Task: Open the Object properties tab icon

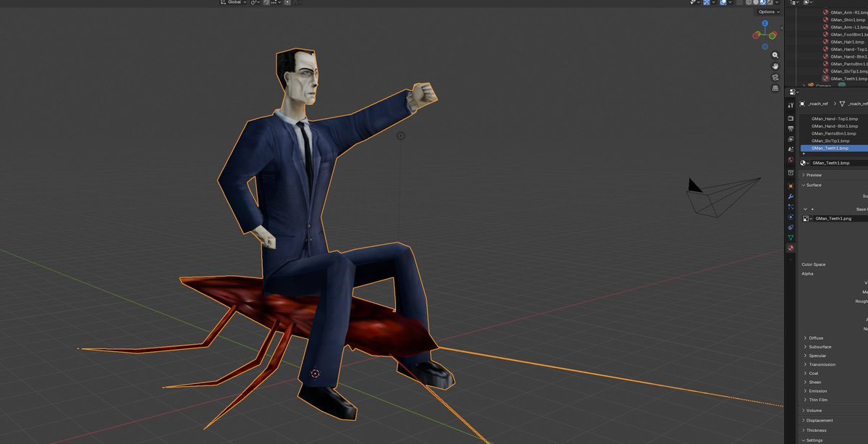Action: [x=791, y=186]
